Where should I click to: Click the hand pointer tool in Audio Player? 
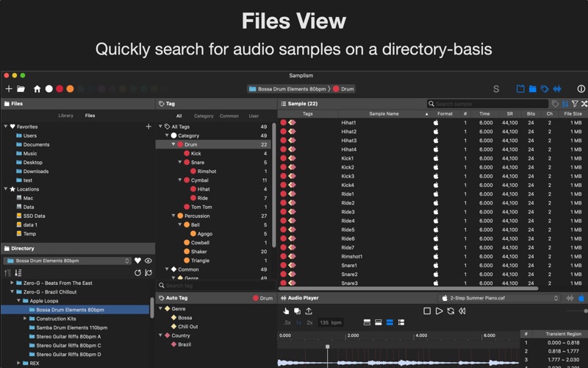click(286, 311)
